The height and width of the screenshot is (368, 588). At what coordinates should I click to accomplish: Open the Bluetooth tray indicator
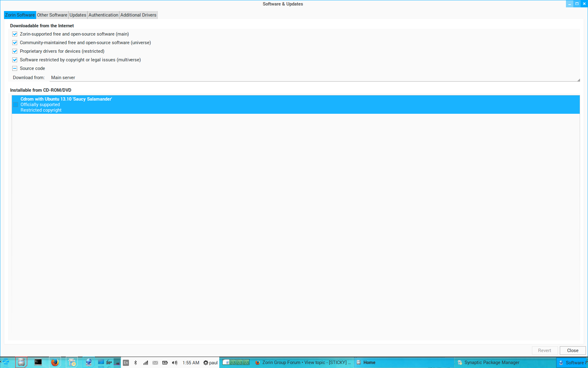click(x=136, y=363)
